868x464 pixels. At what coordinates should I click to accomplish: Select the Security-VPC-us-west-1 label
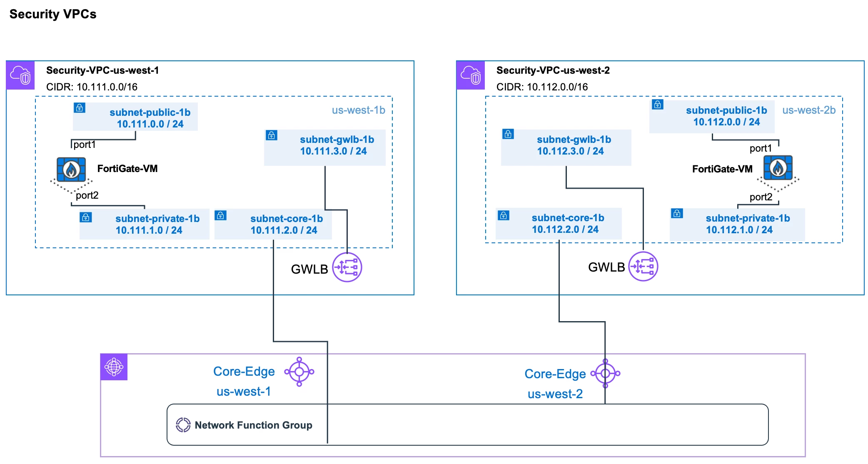(102, 70)
